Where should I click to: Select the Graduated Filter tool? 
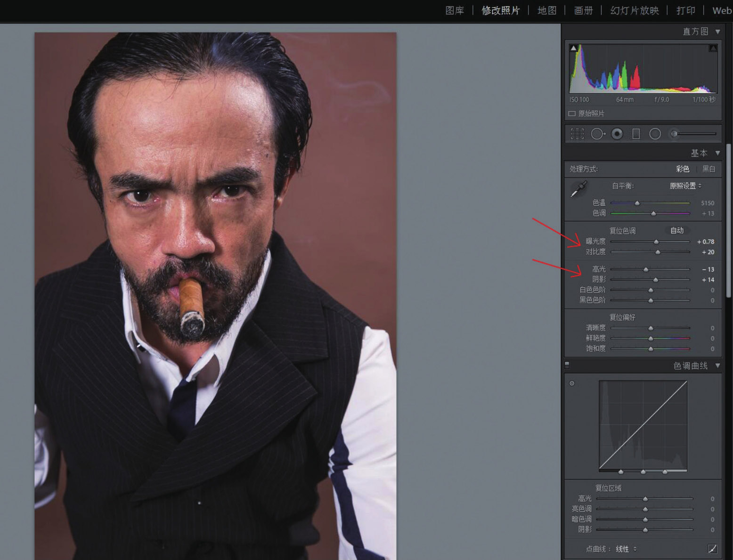(x=636, y=134)
